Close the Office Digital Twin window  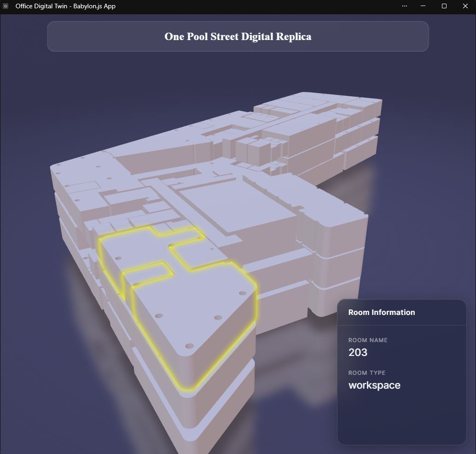[465, 6]
